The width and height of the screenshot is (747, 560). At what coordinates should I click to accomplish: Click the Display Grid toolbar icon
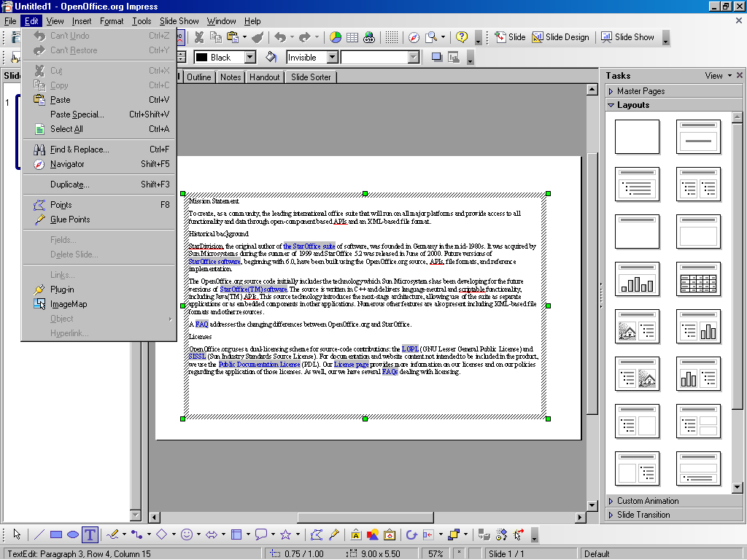[x=392, y=37]
